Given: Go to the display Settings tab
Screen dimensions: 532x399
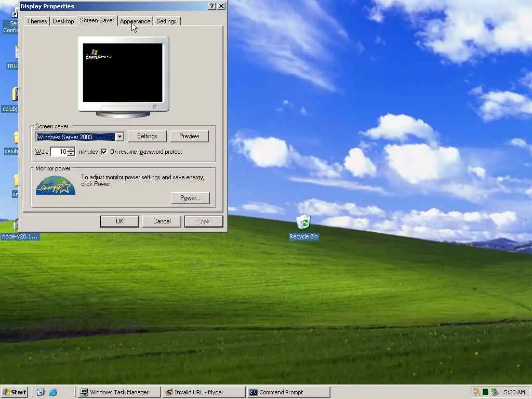Looking at the screenshot, I should click(166, 21).
